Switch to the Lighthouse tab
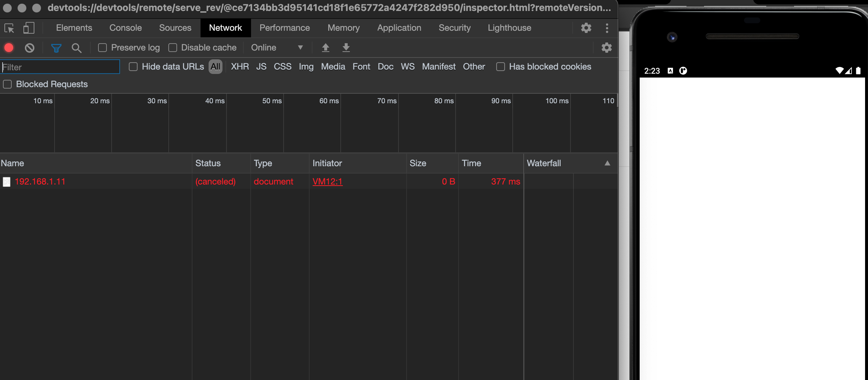Viewport: 868px width, 380px height. 509,28
